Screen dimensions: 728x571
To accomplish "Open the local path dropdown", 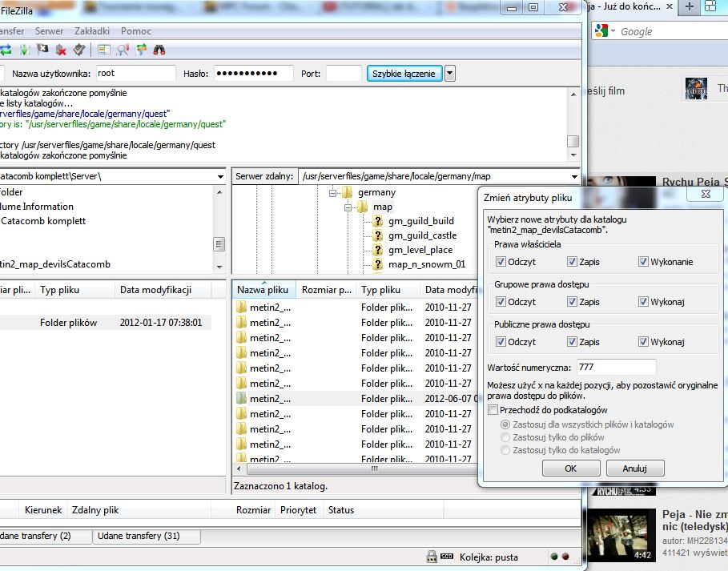I will tap(220, 176).
